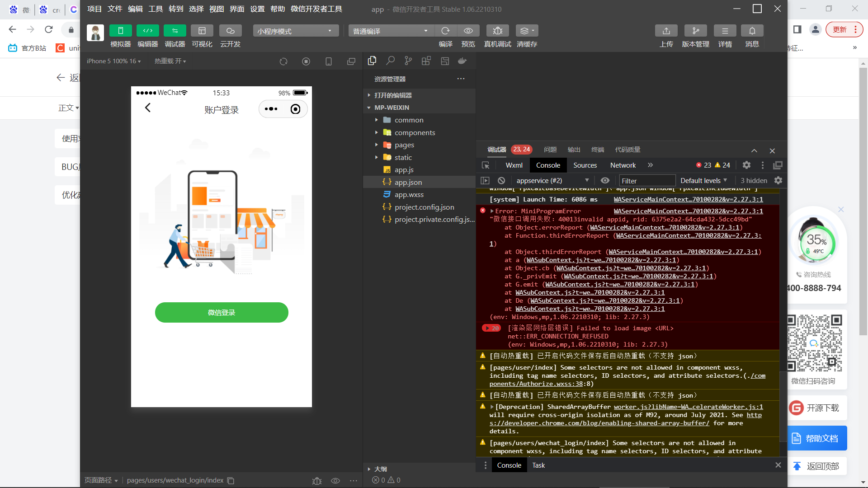Toggle the simulator panel button
The height and width of the screenshot is (488, 868).
120,31
